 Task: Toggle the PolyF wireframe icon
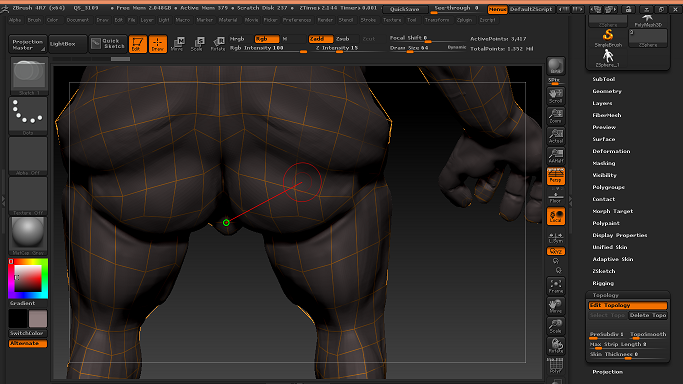pyautogui.click(x=556, y=366)
